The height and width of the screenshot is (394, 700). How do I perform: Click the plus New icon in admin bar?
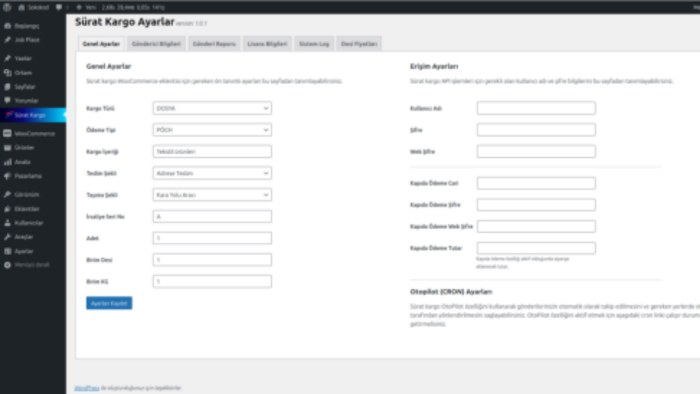(79, 7)
